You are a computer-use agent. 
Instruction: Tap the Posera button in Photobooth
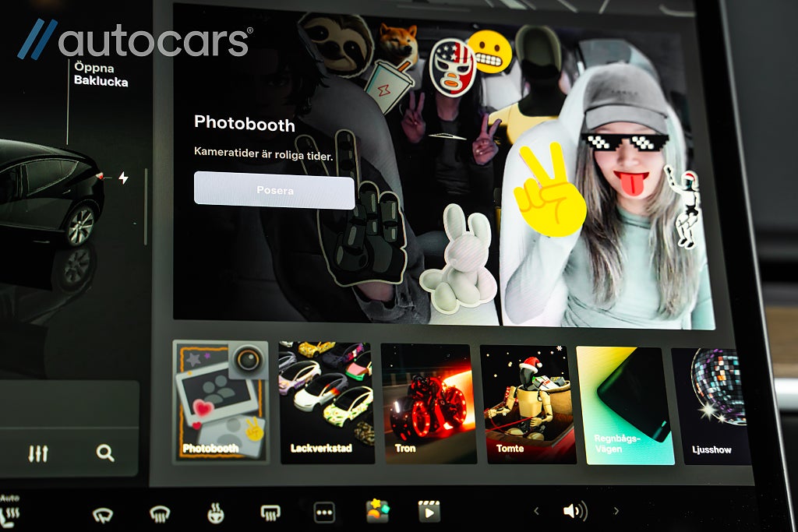pos(274,190)
